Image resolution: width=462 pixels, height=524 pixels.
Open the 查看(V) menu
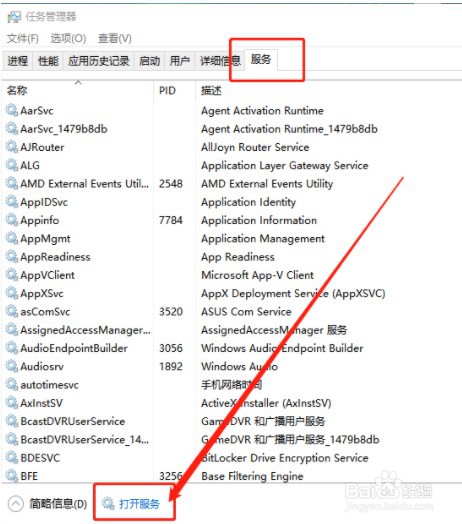[x=115, y=38]
